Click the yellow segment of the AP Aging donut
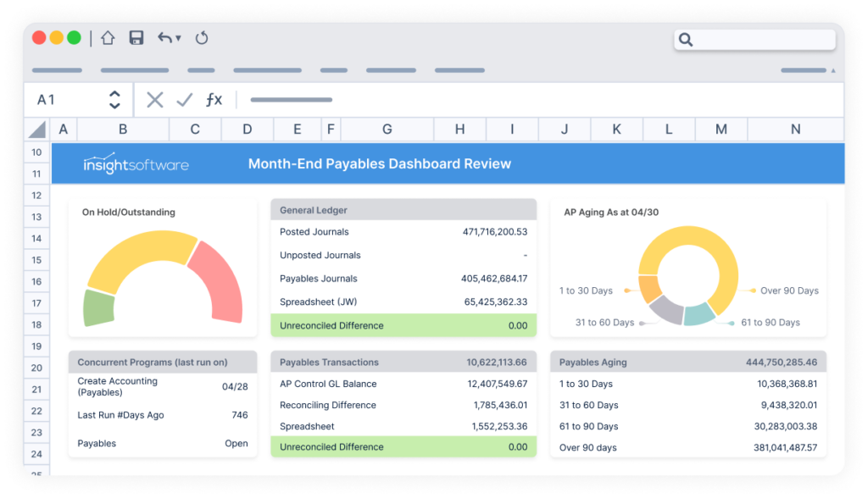 pos(688,234)
